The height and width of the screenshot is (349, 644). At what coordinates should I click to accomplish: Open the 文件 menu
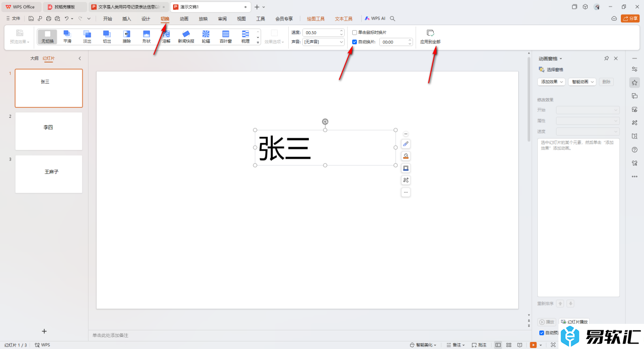tap(13, 19)
